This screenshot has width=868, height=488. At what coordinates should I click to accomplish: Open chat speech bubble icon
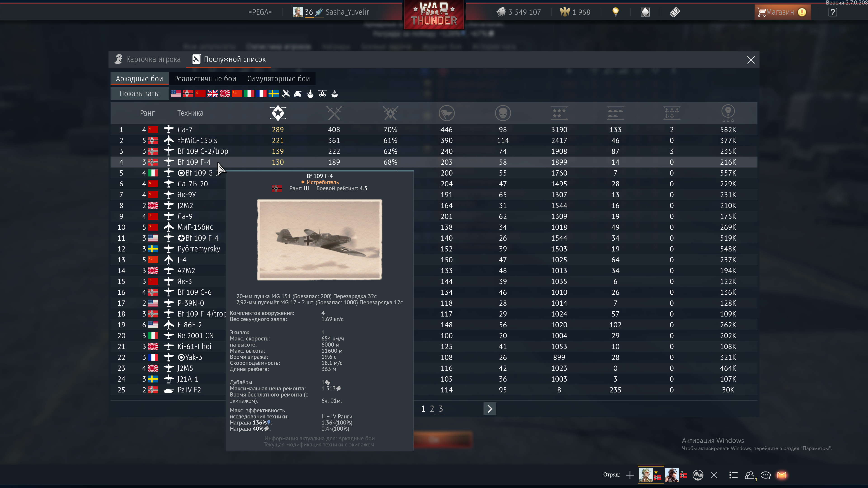click(766, 475)
